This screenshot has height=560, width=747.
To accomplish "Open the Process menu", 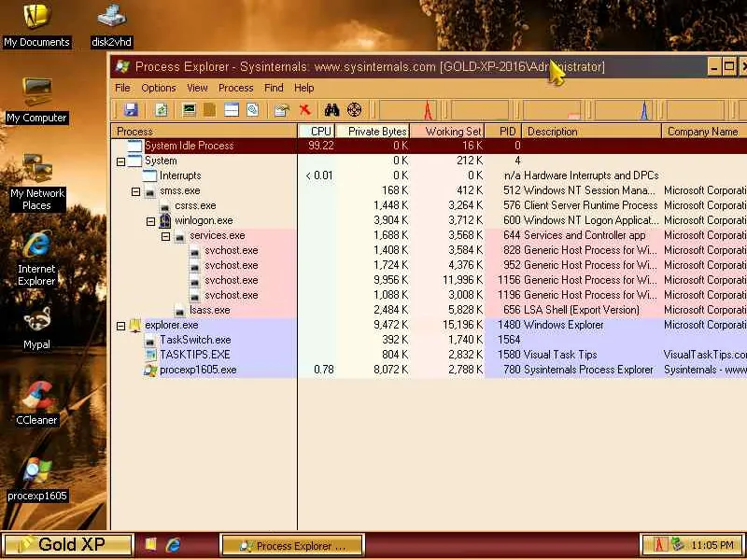I will pos(236,88).
